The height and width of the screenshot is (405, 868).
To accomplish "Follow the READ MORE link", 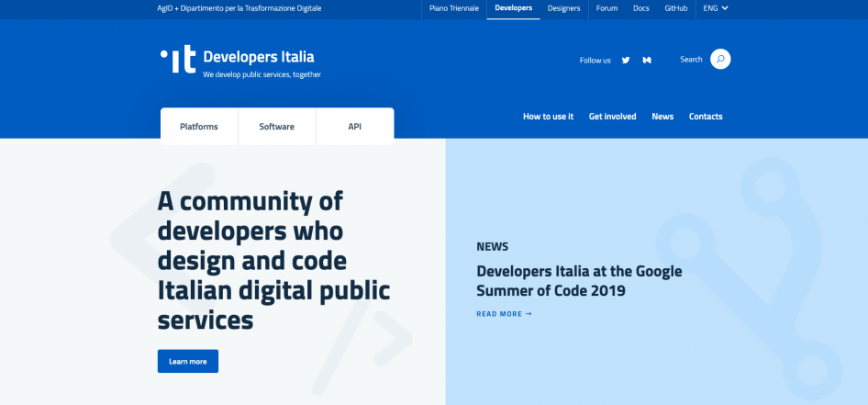I will click(504, 314).
